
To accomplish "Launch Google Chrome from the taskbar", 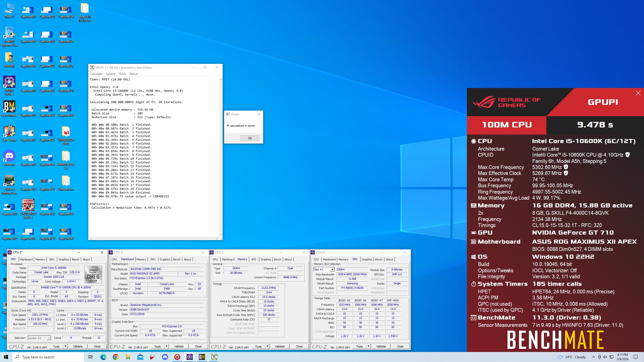I will (x=116, y=357).
